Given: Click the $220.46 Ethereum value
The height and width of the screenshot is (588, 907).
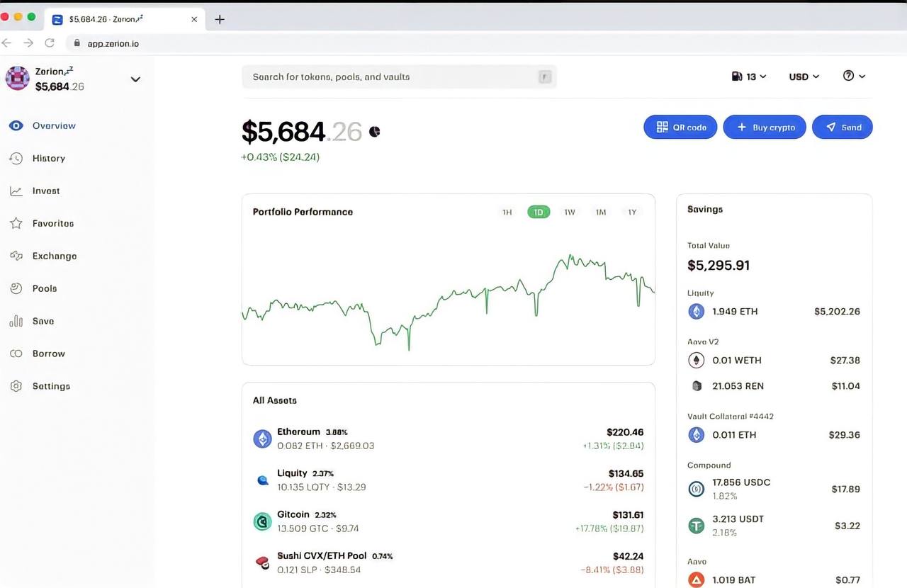Looking at the screenshot, I should coord(625,432).
